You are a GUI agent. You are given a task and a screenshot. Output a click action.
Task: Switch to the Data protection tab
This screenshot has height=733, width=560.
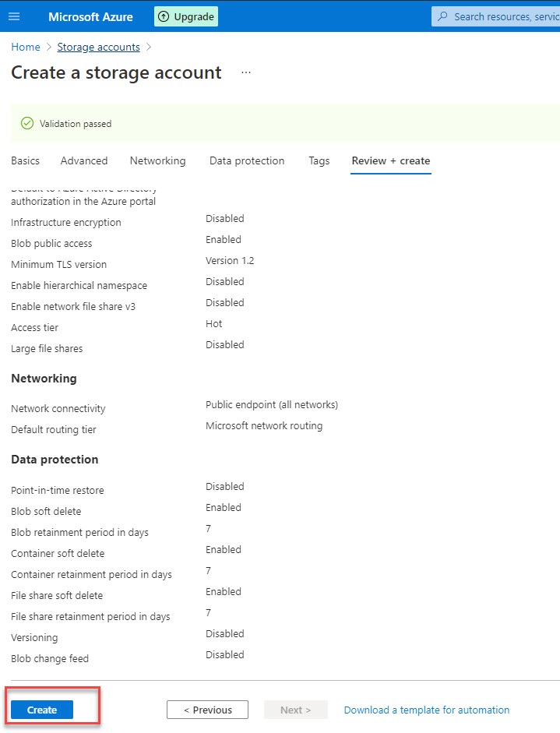point(247,160)
